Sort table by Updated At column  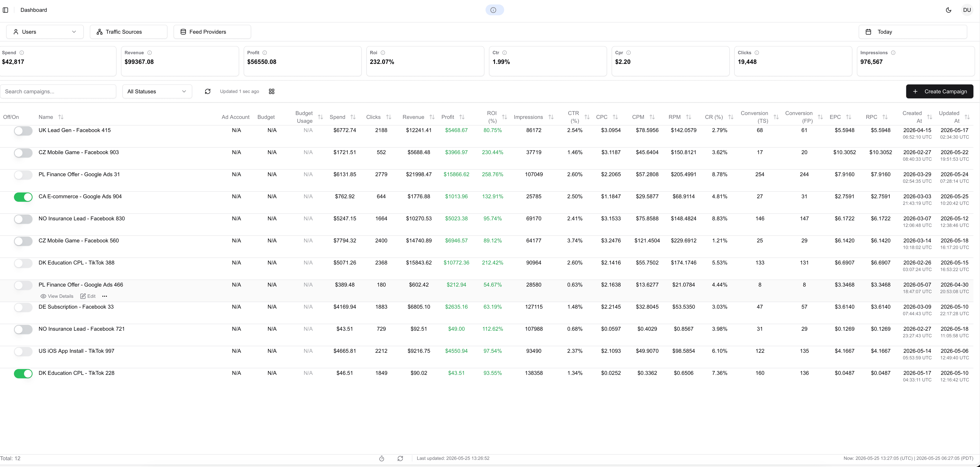[967, 117]
